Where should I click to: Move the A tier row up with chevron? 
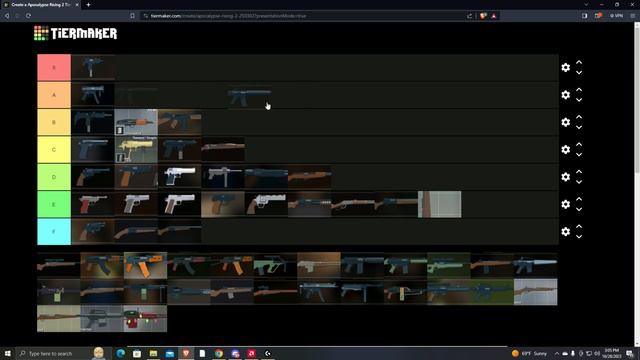click(579, 90)
